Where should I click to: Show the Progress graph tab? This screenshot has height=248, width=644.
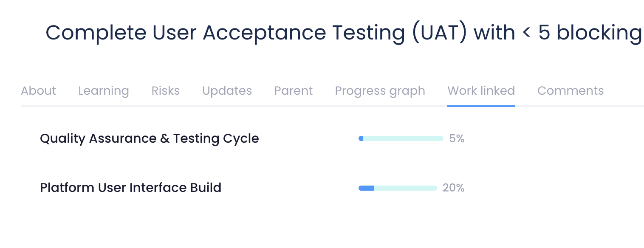pyautogui.click(x=380, y=91)
